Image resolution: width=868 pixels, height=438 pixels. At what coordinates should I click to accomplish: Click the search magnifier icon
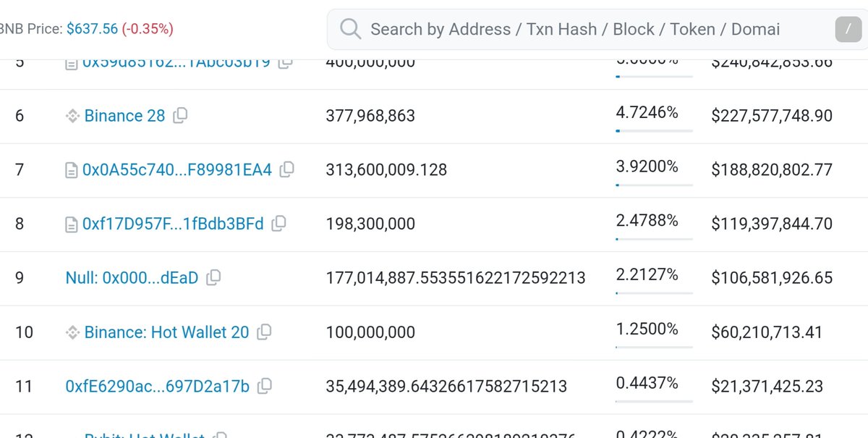click(x=351, y=29)
